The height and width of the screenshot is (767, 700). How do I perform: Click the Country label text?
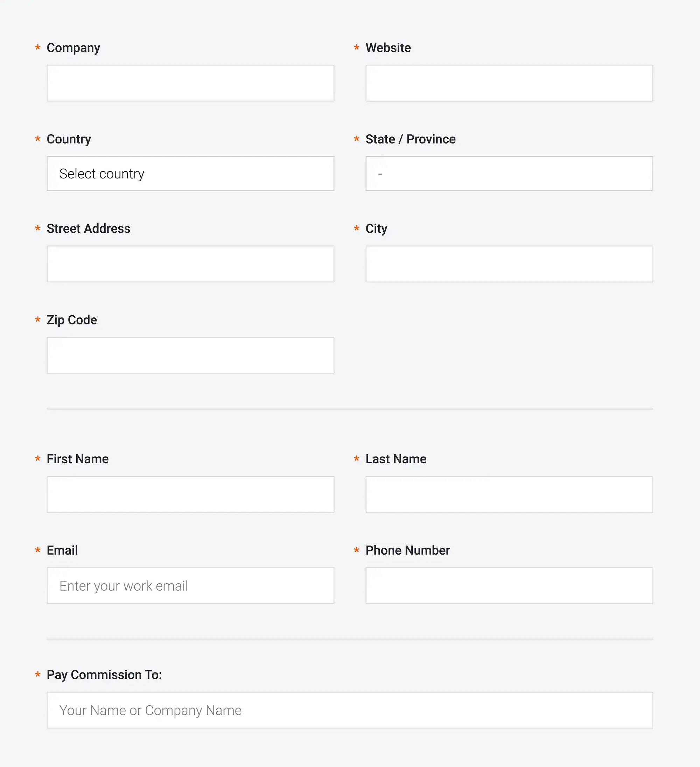tap(69, 139)
